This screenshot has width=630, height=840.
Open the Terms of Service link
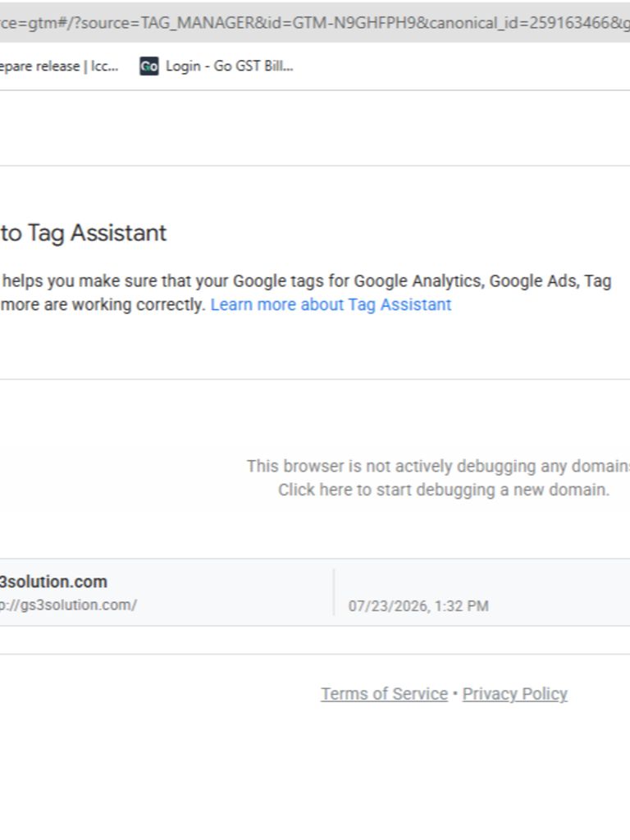coord(384,694)
